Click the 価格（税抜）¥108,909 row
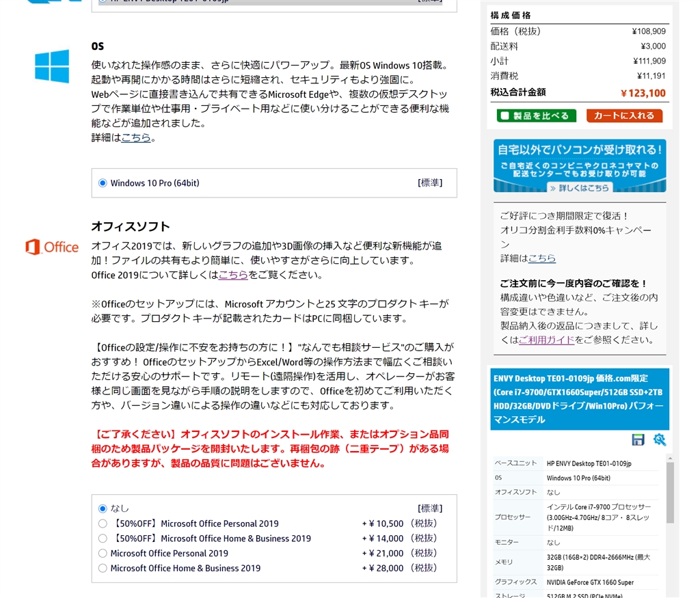 578,31
